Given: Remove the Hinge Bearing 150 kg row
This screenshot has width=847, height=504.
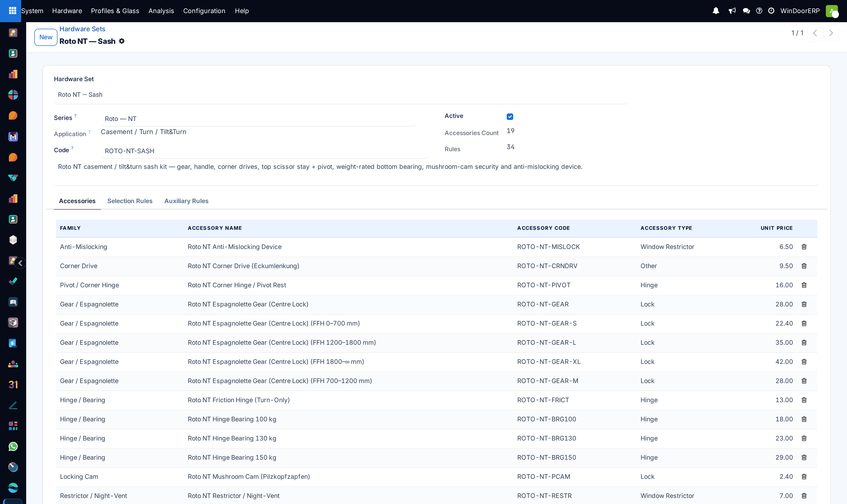Looking at the screenshot, I should (x=804, y=457).
